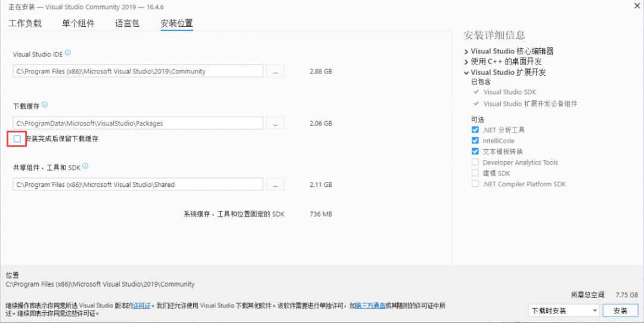Browse for 下载缓存 Packages folder
644x323 pixels.
(x=275, y=123)
